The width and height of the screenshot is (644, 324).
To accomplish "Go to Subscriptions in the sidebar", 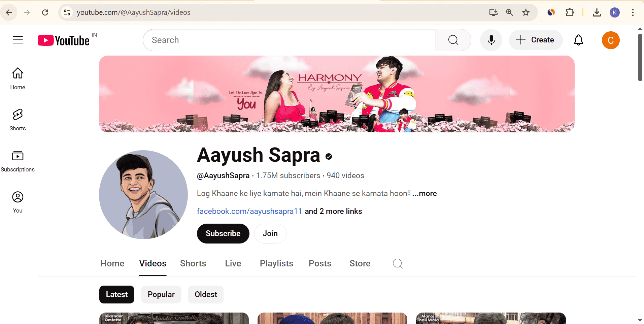I will (18, 161).
